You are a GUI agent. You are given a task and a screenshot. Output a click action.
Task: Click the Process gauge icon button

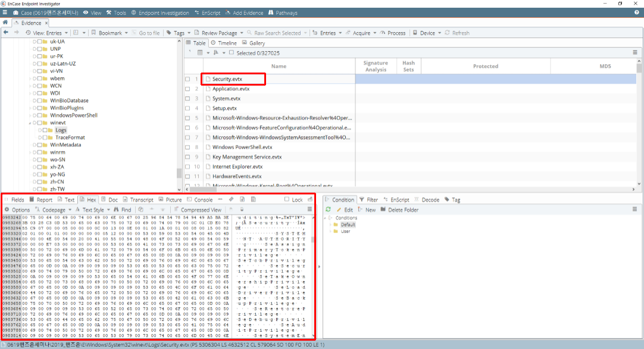[x=393, y=33]
